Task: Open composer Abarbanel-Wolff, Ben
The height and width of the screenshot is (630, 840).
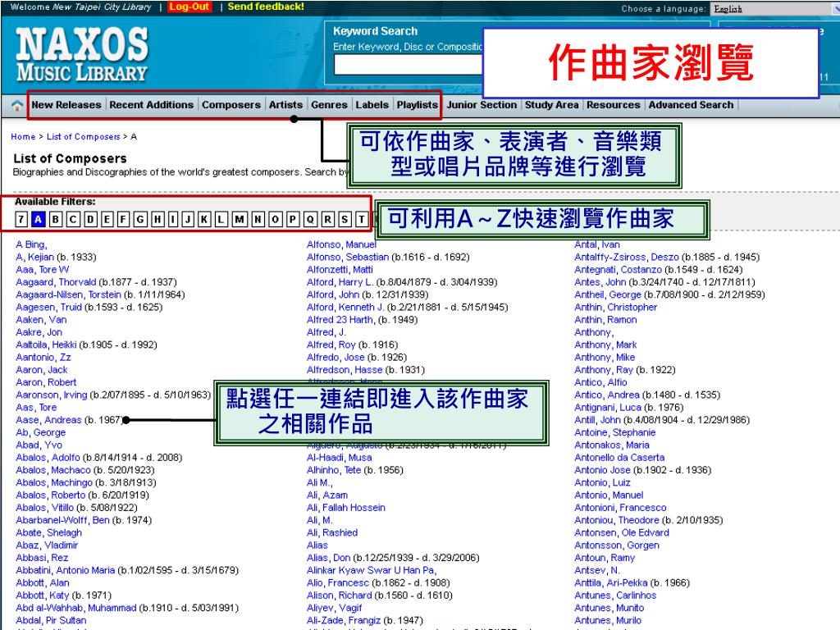Action: point(62,520)
